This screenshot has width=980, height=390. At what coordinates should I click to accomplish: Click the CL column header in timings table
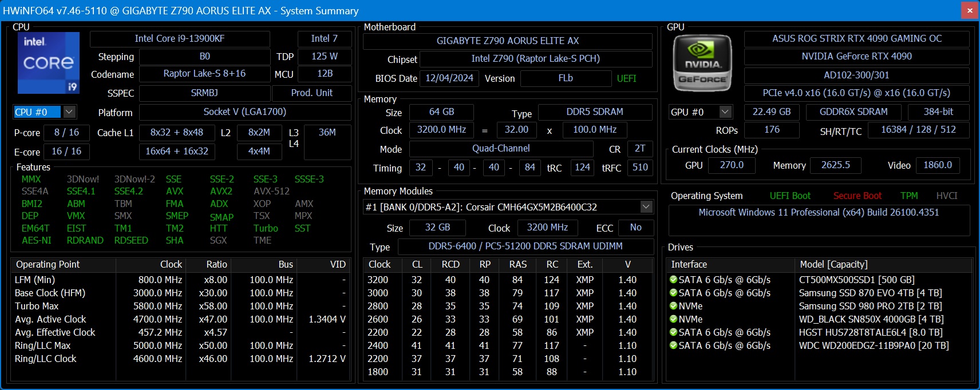(x=417, y=264)
